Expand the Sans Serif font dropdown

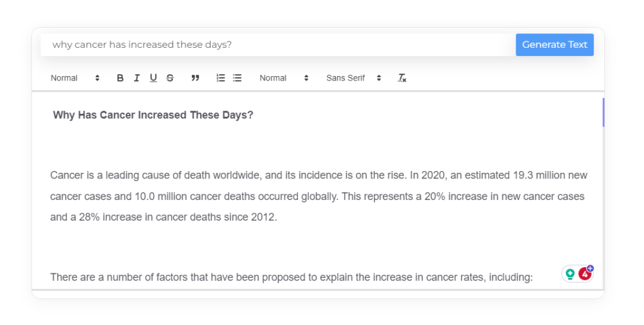coord(353,78)
